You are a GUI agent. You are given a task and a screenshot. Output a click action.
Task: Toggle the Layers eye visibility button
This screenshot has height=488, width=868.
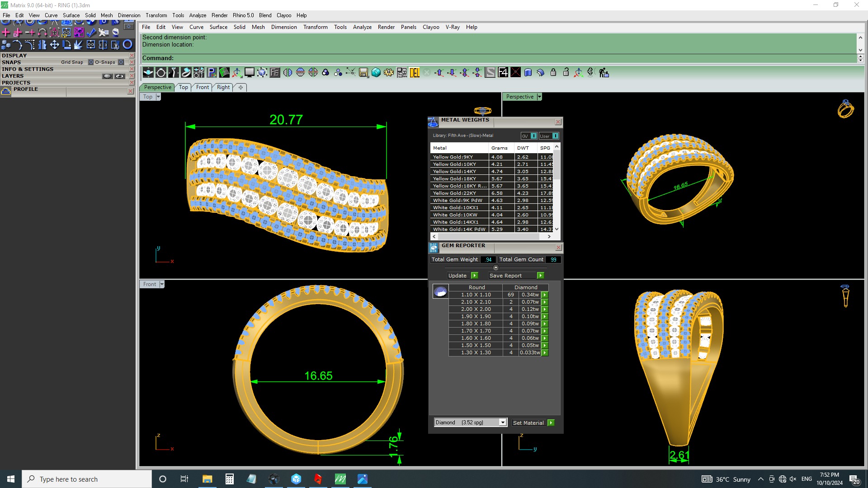[120, 76]
